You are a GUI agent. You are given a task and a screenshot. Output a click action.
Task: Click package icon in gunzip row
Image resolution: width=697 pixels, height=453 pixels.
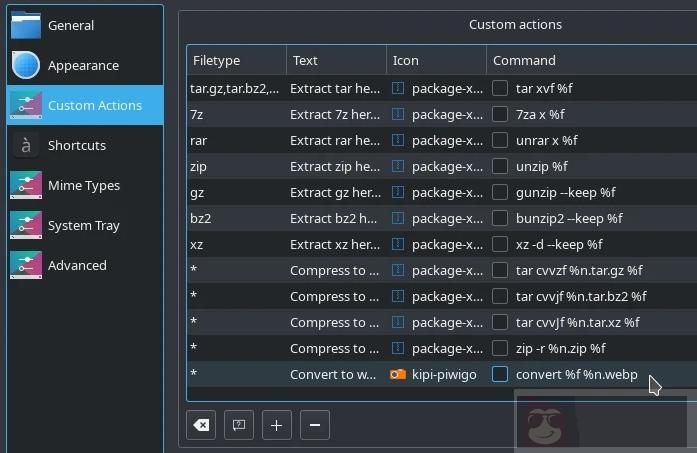[398, 192]
